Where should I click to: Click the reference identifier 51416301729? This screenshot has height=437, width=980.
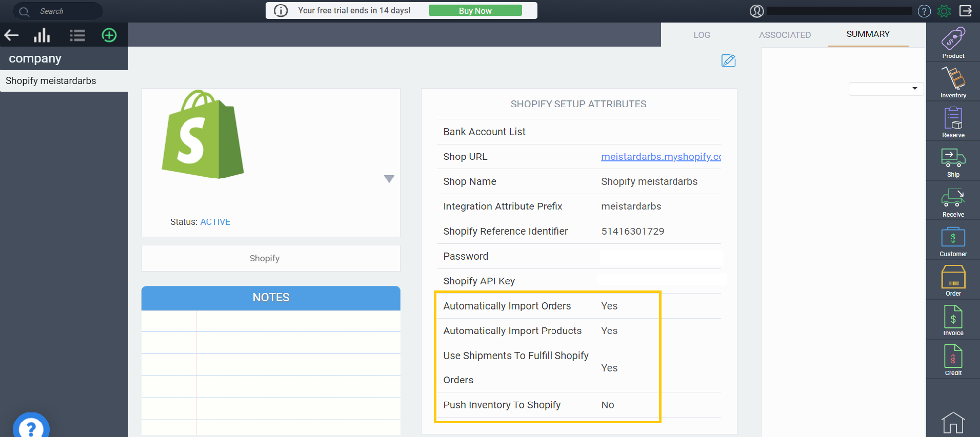pyautogui.click(x=633, y=232)
